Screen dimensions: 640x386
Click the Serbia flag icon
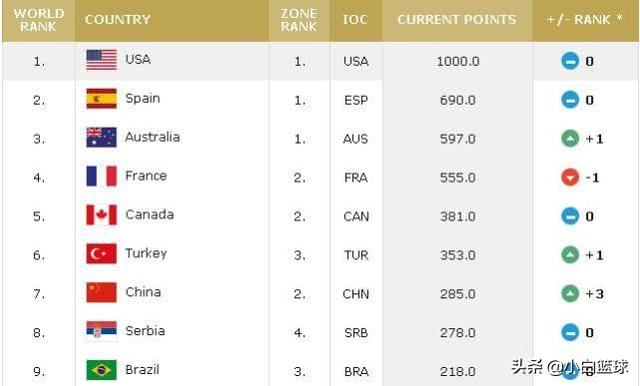pyautogui.click(x=102, y=331)
